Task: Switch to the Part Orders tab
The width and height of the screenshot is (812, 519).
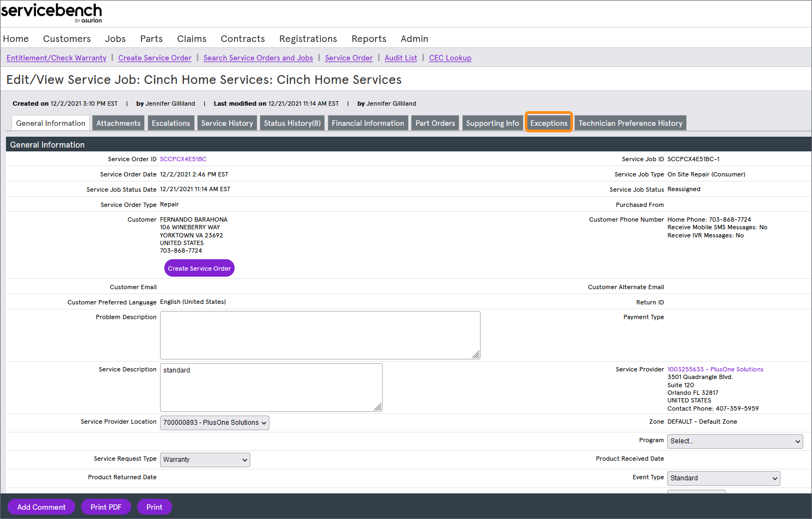Action: tap(435, 123)
